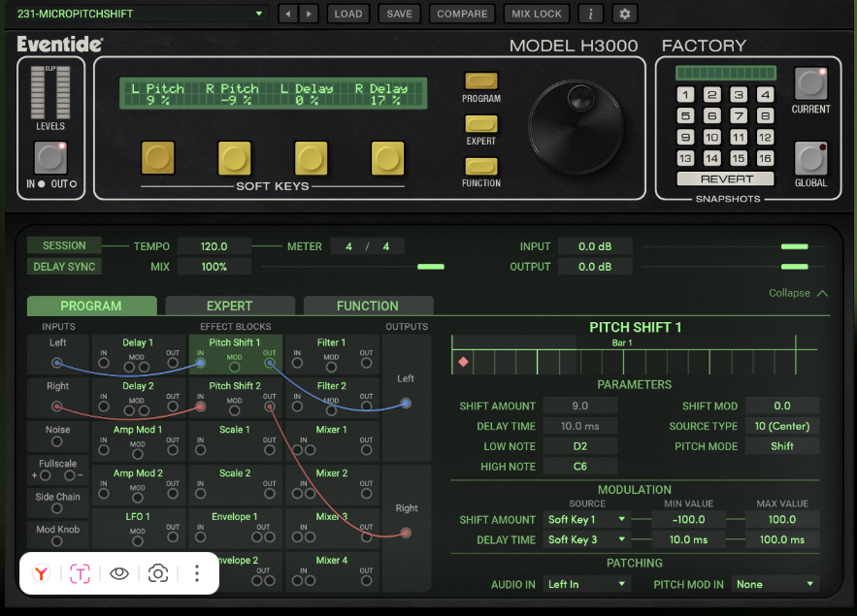Click the OUTPUT level slider handle

point(795,267)
